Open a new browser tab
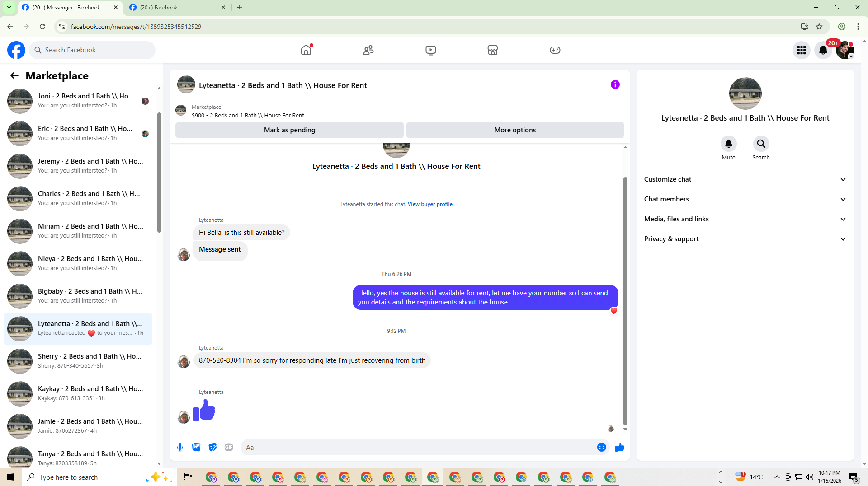Screen dimensions: 868x486 coord(240,7)
